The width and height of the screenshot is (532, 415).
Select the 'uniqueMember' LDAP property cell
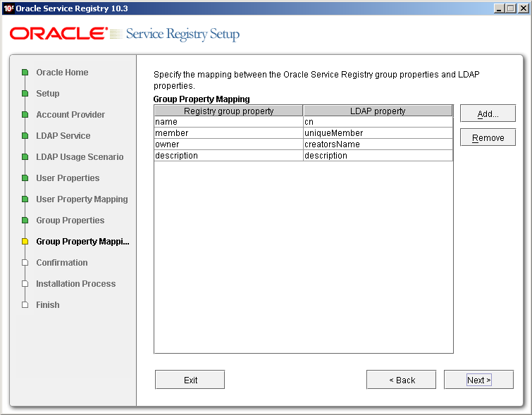point(378,133)
